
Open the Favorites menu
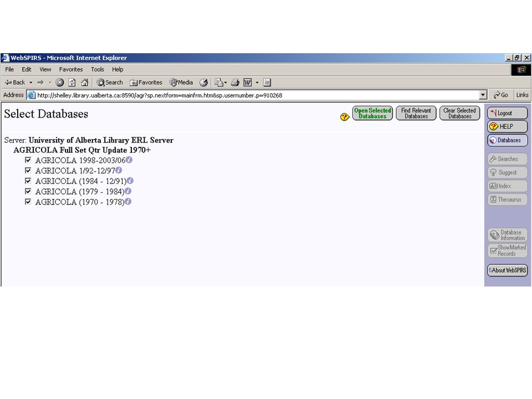(71, 69)
